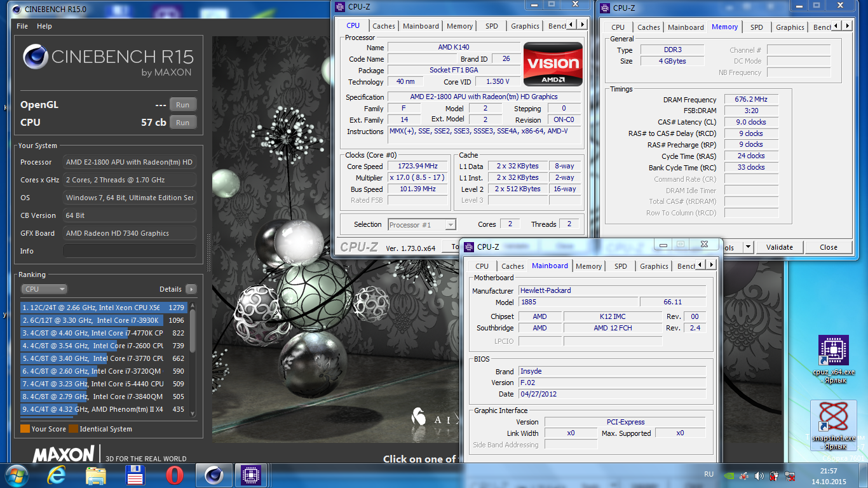The height and width of the screenshot is (488, 868).
Task: Switch to Caches tab in CPU-Z CPU window
Action: [x=384, y=26]
